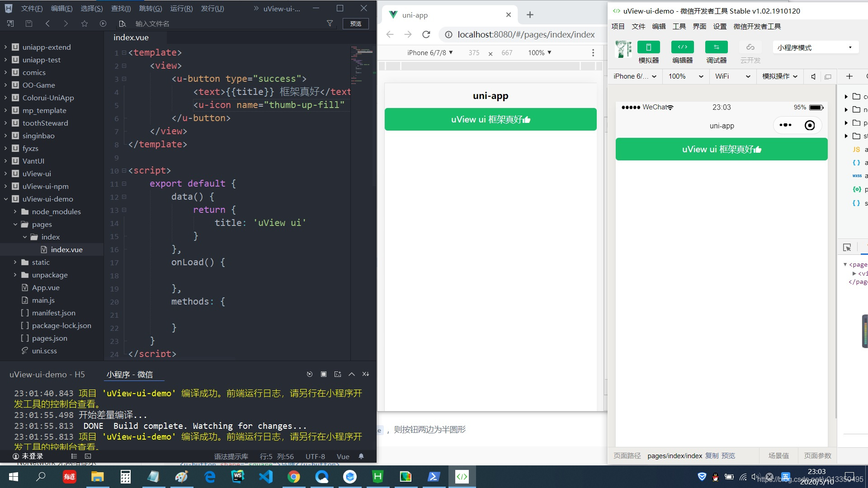The width and height of the screenshot is (868, 488).
Task: Click the 复制 link next to page path
Action: click(712, 455)
